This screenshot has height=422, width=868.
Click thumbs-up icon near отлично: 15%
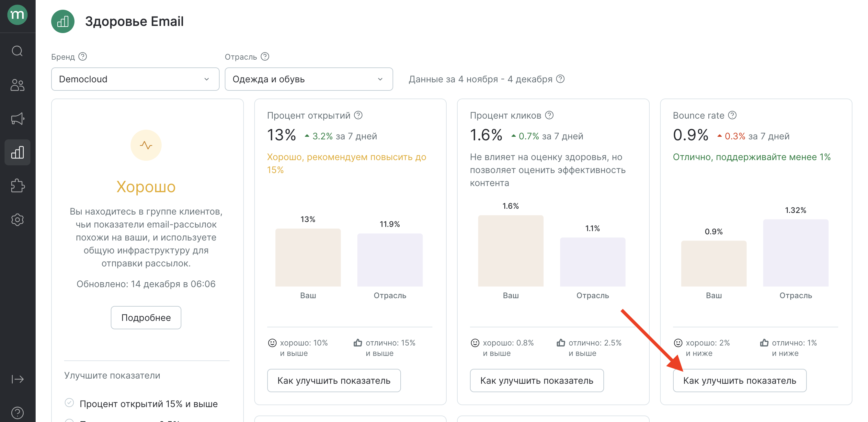(358, 343)
